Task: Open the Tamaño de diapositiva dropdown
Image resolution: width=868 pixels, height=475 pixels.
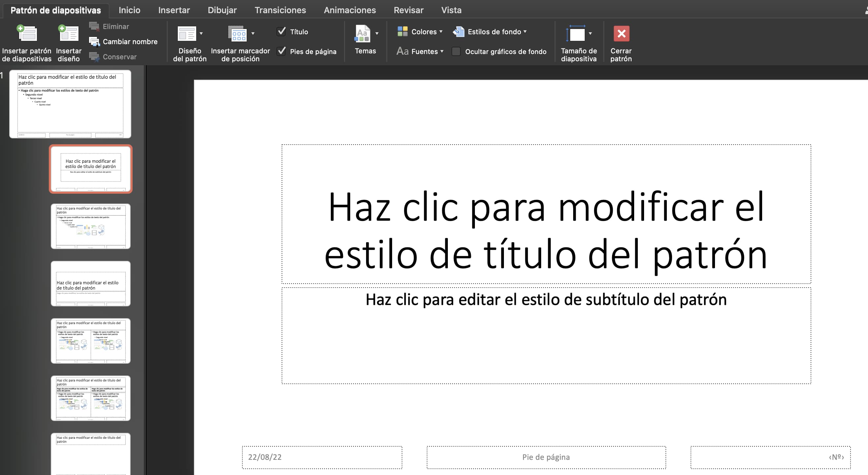Action: click(x=591, y=33)
